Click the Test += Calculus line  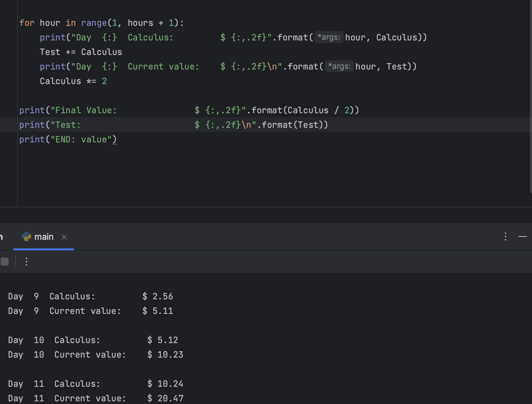point(81,52)
